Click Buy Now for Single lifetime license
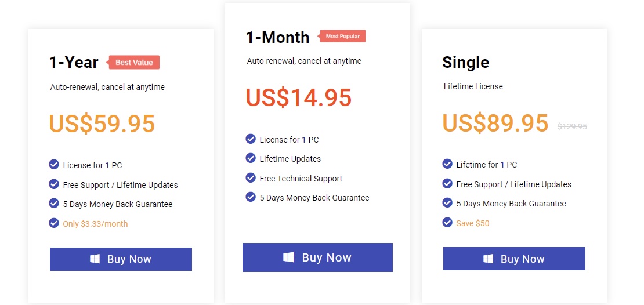The width and height of the screenshot is (644, 305). 514,259
